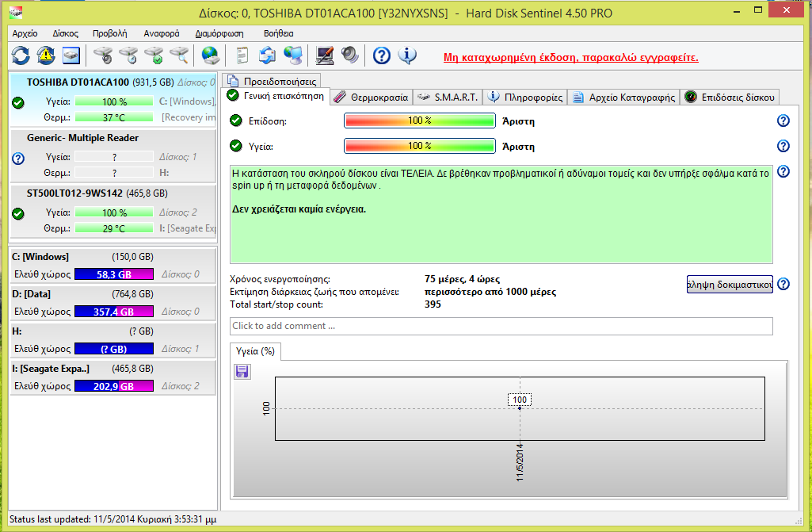Click the Υγεία 100 % health bar in overview
The height and width of the screenshot is (532, 812).
click(419, 146)
